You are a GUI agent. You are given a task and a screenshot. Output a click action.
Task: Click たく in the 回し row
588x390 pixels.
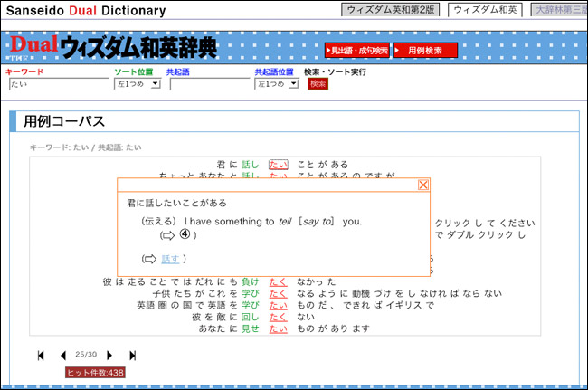coord(279,318)
